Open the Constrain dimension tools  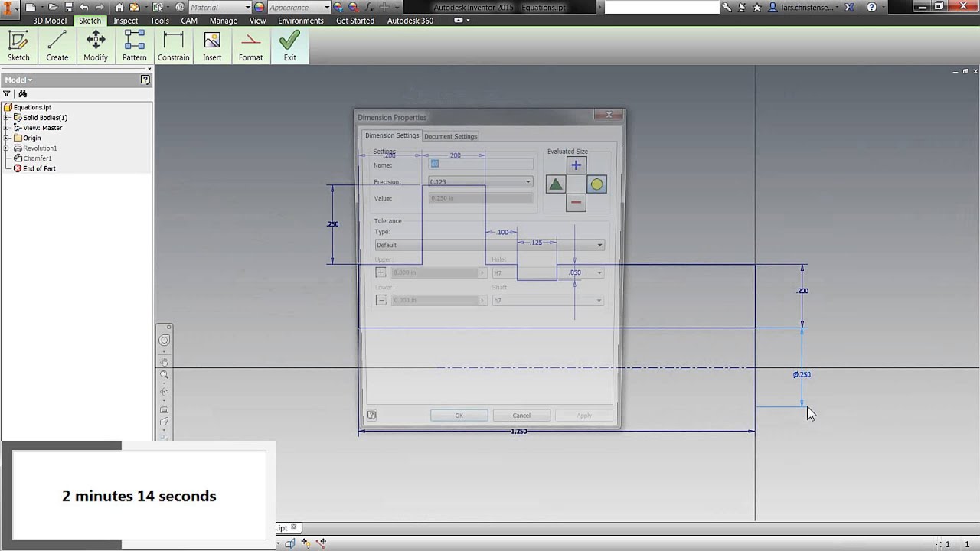pos(174,46)
